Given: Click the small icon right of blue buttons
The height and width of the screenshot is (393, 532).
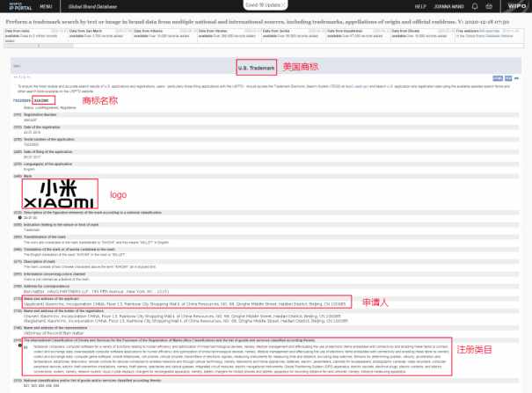Looking at the screenshot, I should pyautogui.click(x=516, y=78).
